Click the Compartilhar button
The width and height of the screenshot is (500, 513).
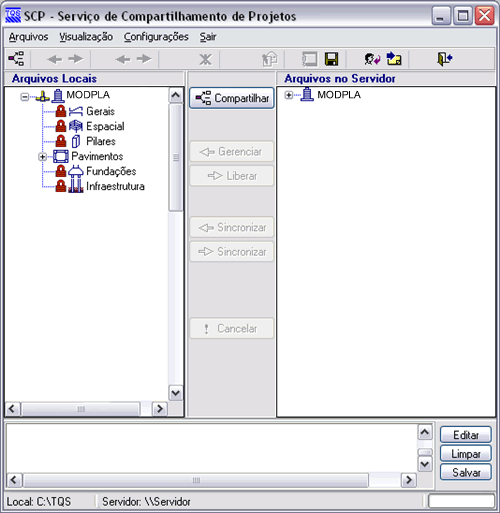point(232,98)
